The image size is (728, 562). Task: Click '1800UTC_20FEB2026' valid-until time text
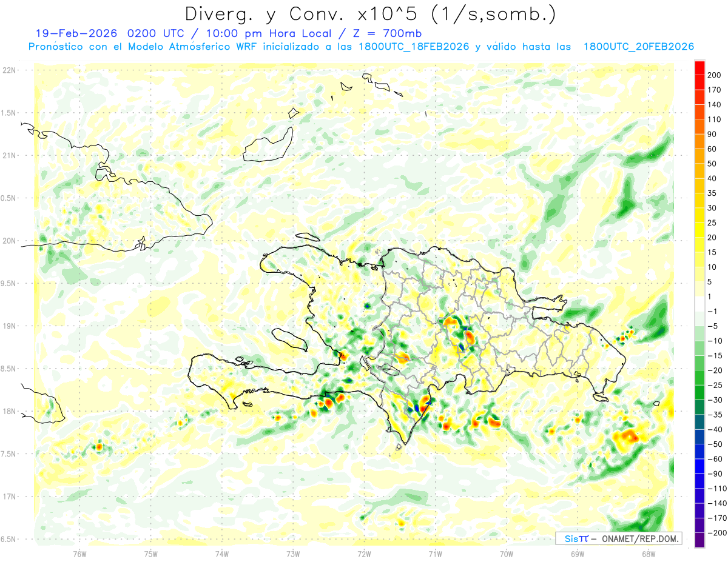click(x=638, y=47)
